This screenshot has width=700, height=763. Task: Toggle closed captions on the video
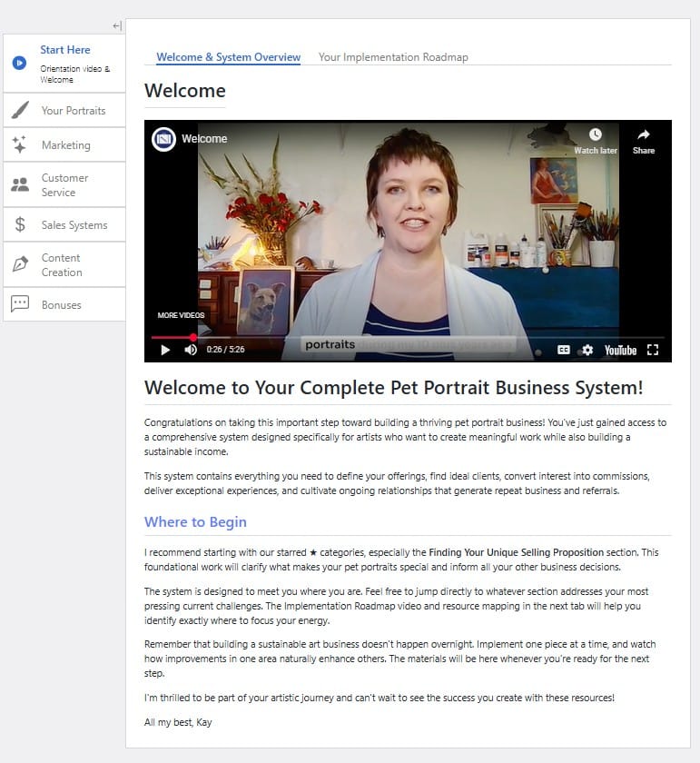click(x=563, y=350)
